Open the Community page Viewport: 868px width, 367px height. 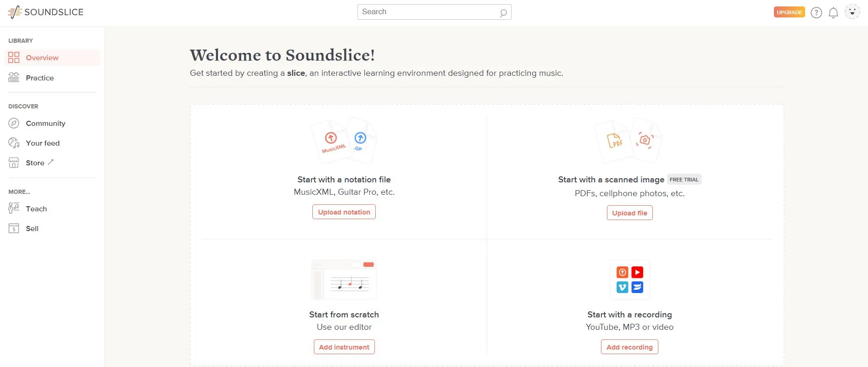(45, 123)
